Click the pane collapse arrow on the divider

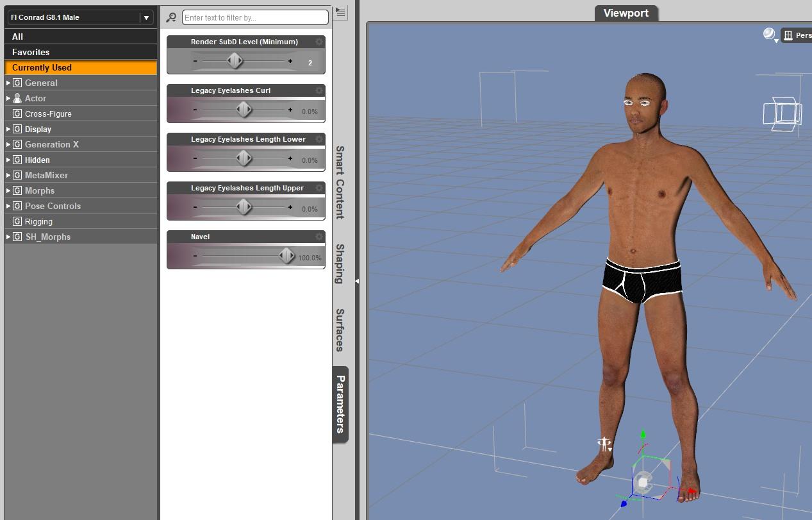point(357,281)
